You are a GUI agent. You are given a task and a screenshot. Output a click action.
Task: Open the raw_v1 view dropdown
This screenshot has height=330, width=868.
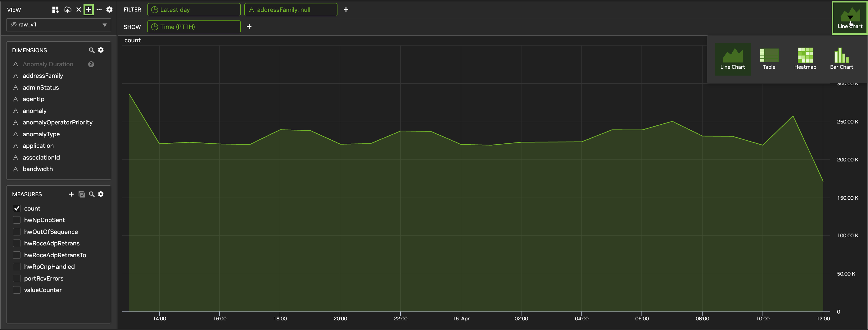(59, 25)
